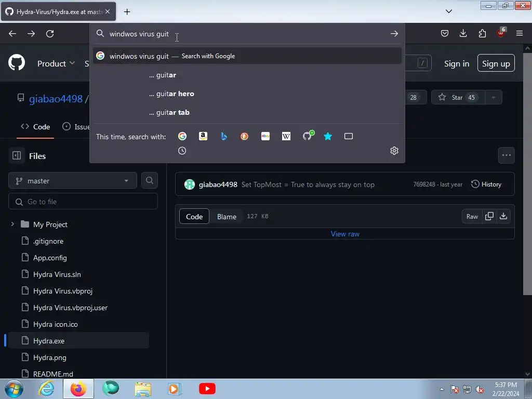Open search settings gear in the dropdown
This screenshot has width=532, height=399.
point(394,151)
